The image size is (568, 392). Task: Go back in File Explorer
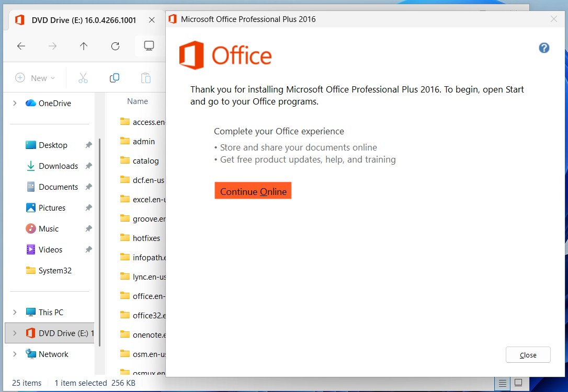coord(21,46)
